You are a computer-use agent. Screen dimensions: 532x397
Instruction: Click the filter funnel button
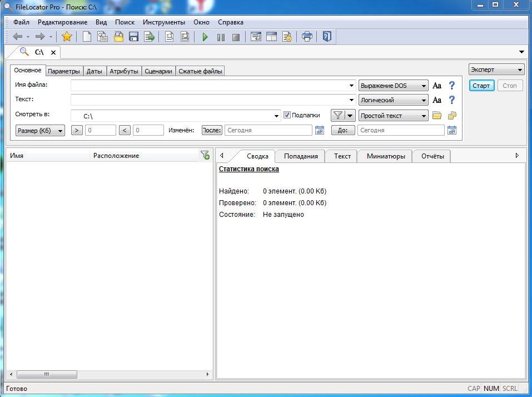pyautogui.click(x=338, y=115)
